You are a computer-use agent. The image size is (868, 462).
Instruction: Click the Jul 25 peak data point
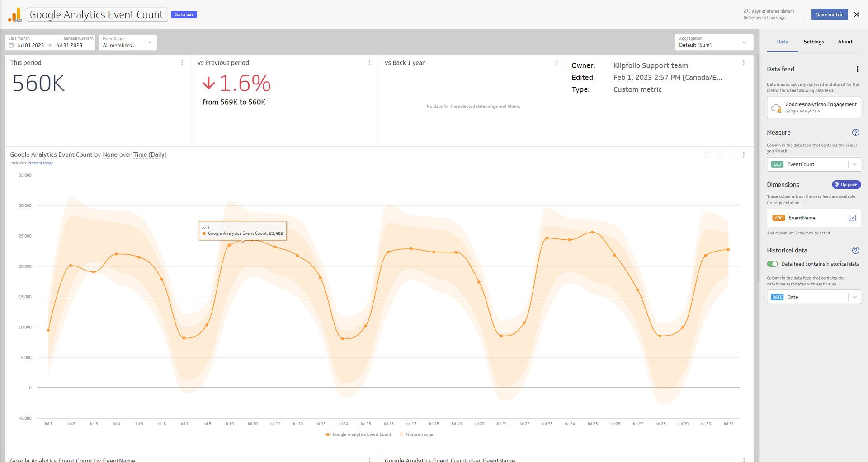coord(592,232)
